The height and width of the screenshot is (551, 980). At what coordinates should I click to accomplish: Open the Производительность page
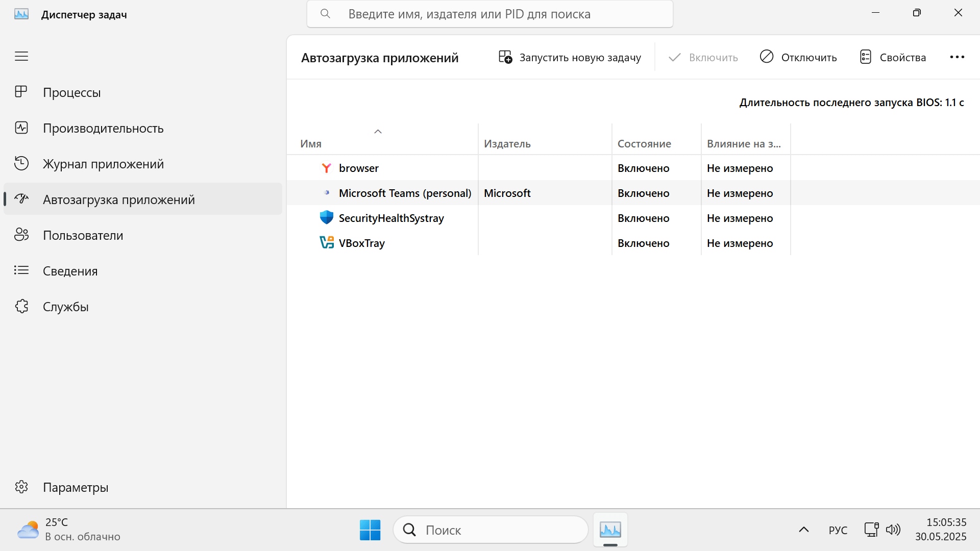103,128
